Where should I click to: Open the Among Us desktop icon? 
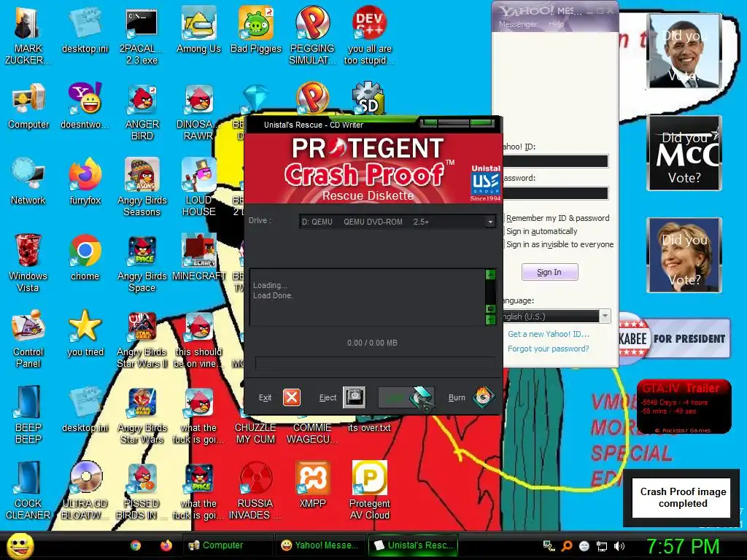198,31
